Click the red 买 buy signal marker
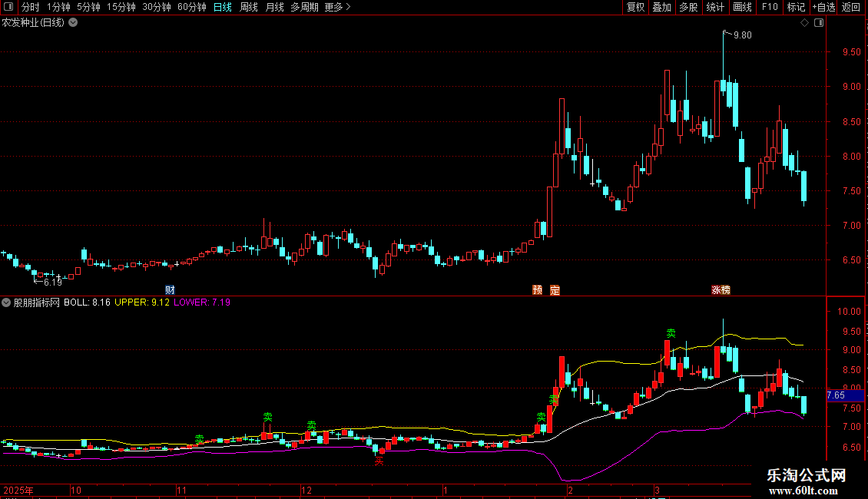Screen dimensions: 868x499 pos(379,461)
